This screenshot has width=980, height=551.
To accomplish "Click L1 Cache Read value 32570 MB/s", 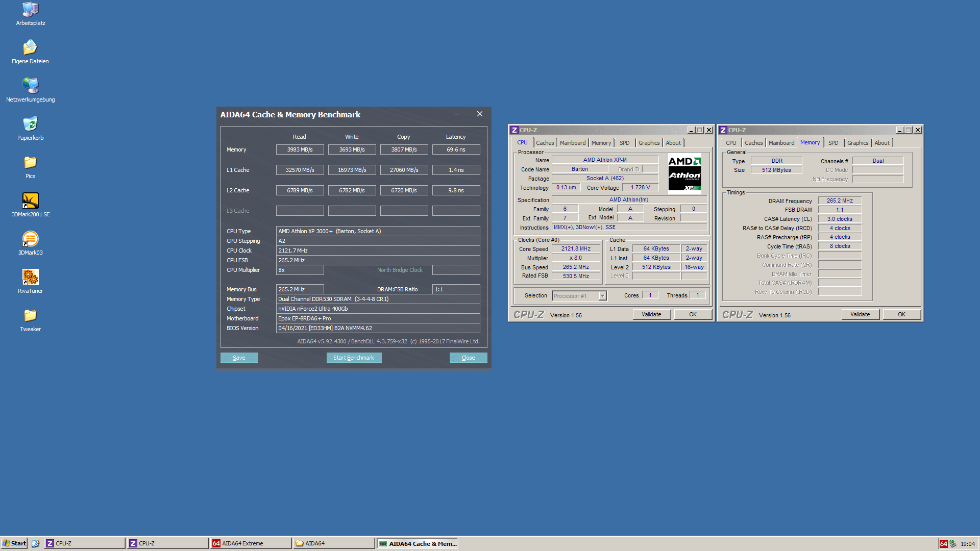I will pos(300,170).
